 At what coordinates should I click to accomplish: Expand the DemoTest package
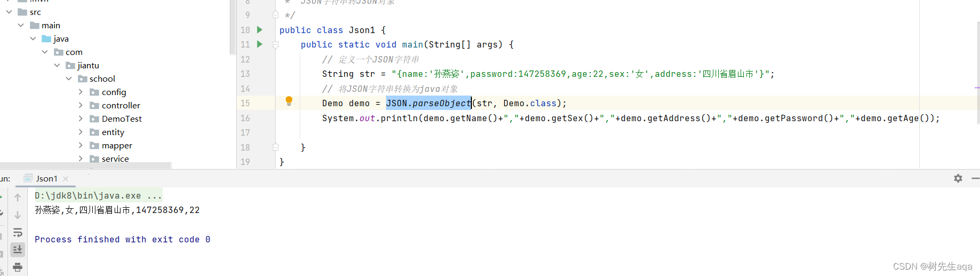(81, 119)
